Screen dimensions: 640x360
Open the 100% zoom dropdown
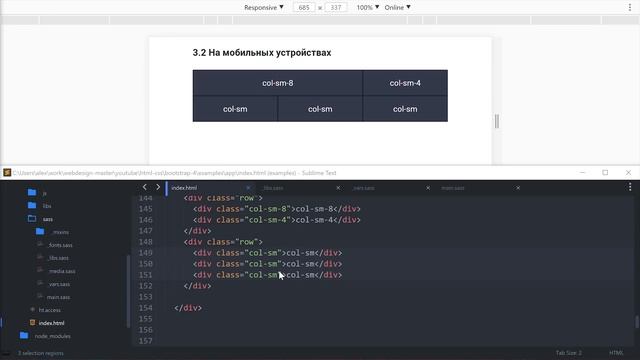[368, 7]
